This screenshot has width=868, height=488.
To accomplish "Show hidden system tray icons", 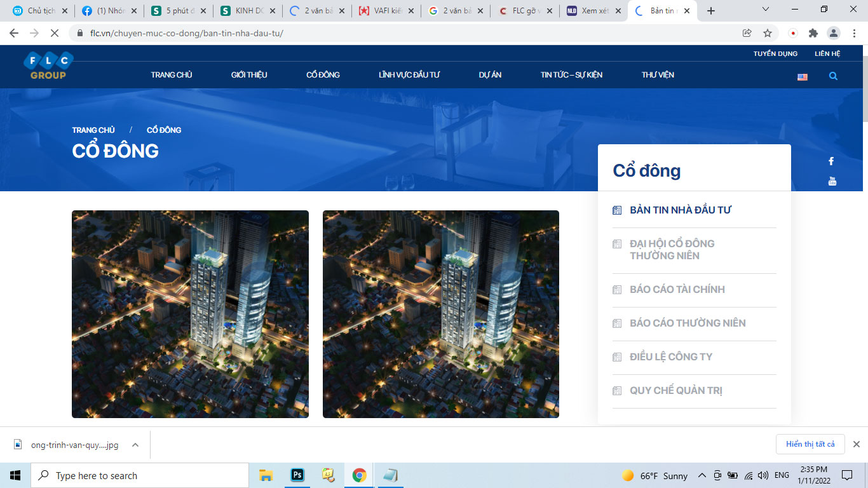I will (x=702, y=475).
